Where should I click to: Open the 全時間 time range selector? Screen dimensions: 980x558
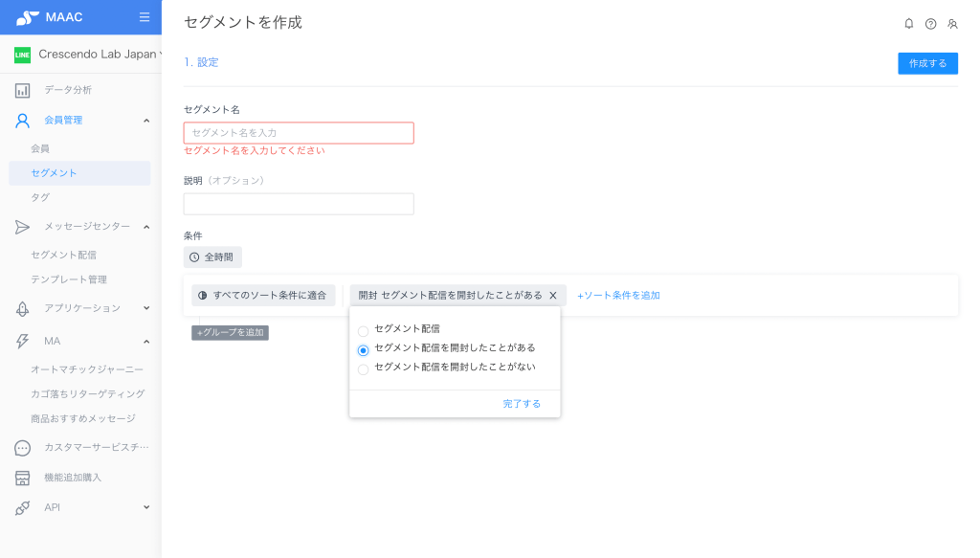click(x=212, y=257)
